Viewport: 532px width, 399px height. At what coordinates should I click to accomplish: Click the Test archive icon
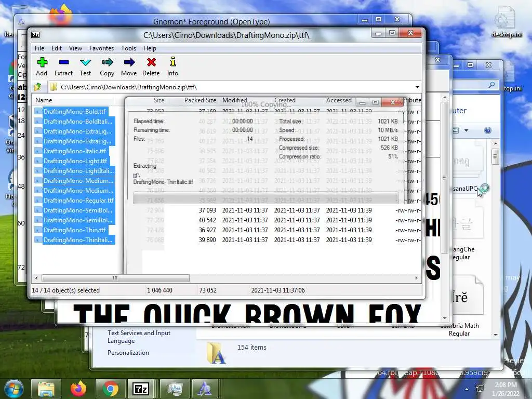click(85, 66)
